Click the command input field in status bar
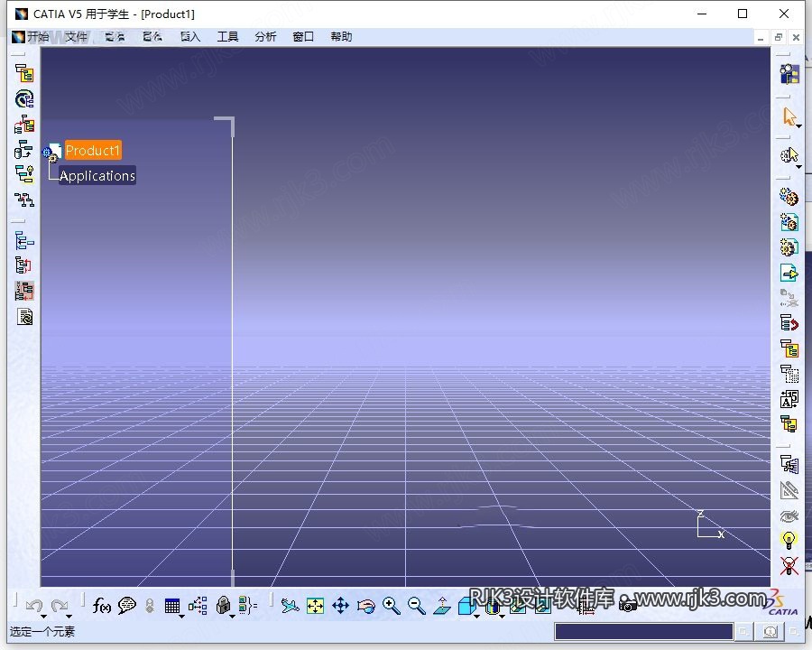 643,631
